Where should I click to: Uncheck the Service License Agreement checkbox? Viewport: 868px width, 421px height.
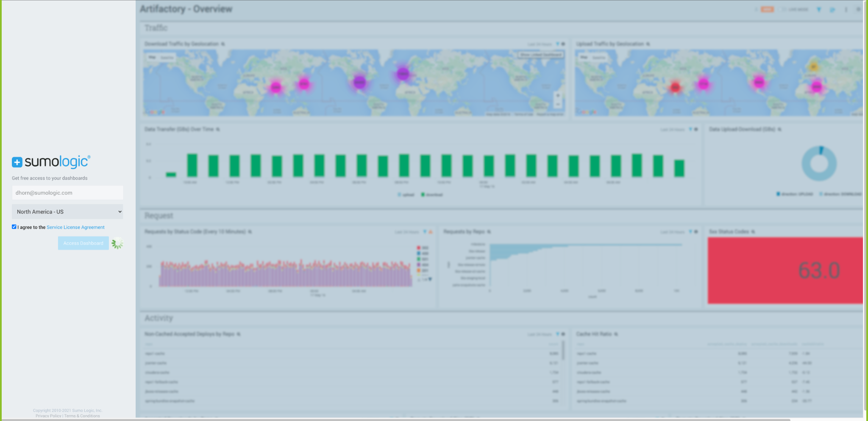point(14,227)
